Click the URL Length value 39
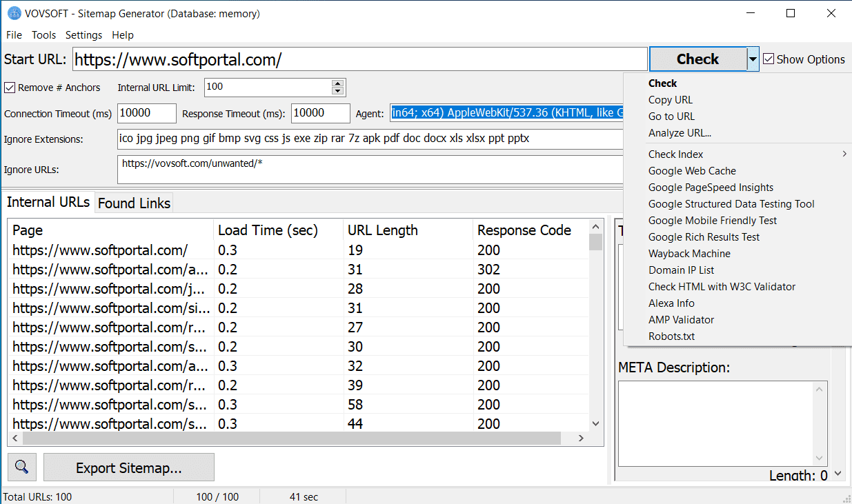Screen dimensions: 852x504 tap(355, 385)
